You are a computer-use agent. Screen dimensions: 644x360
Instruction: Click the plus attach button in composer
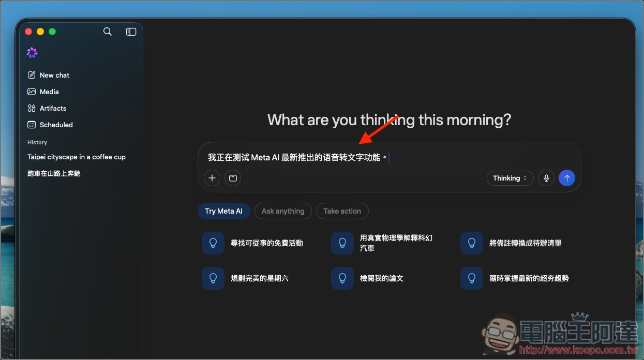point(212,178)
